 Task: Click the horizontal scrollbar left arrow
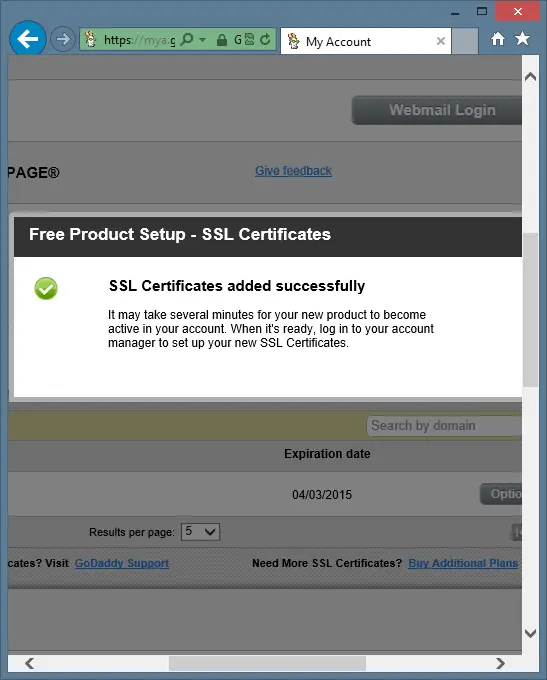pos(29,663)
